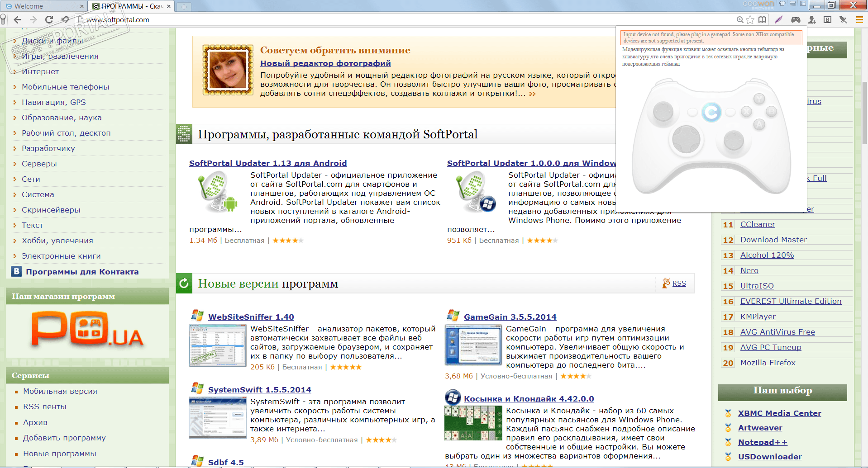Click the rocket boost toolbar icon
Image resolution: width=868 pixels, height=468 pixels.
pyautogui.click(x=843, y=19)
